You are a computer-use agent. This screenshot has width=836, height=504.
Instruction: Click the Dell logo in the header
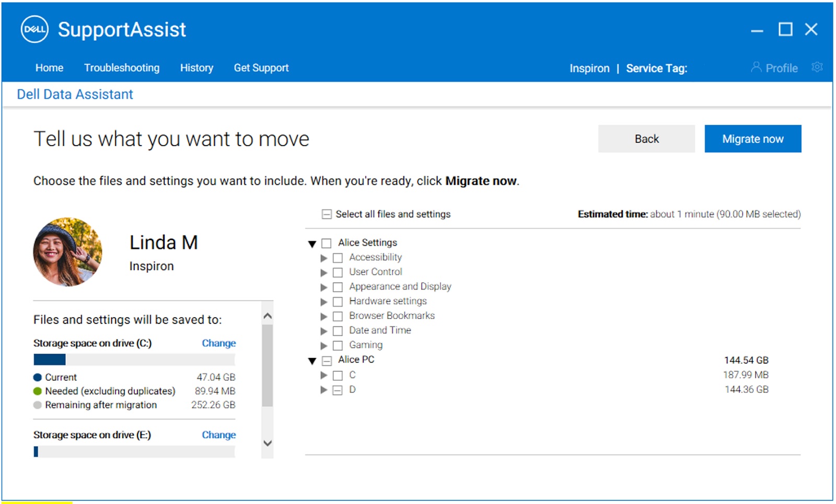[x=33, y=29]
